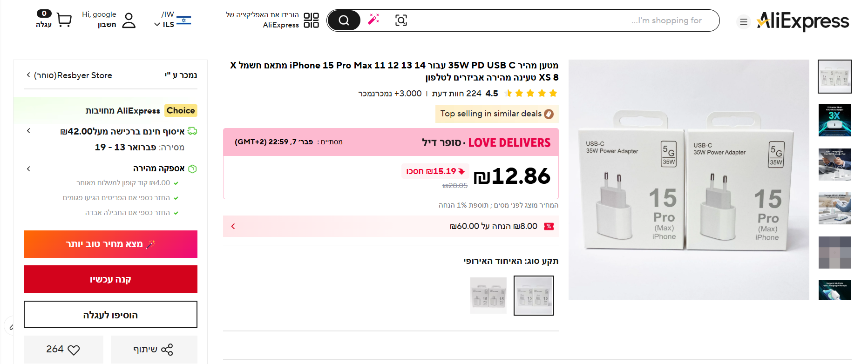Viewport: 868px width, 364px height.
Task: Click the search input field
Action: (549, 20)
